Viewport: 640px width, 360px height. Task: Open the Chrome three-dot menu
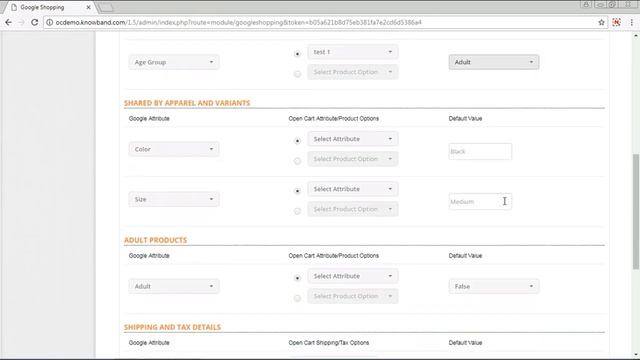(631, 22)
